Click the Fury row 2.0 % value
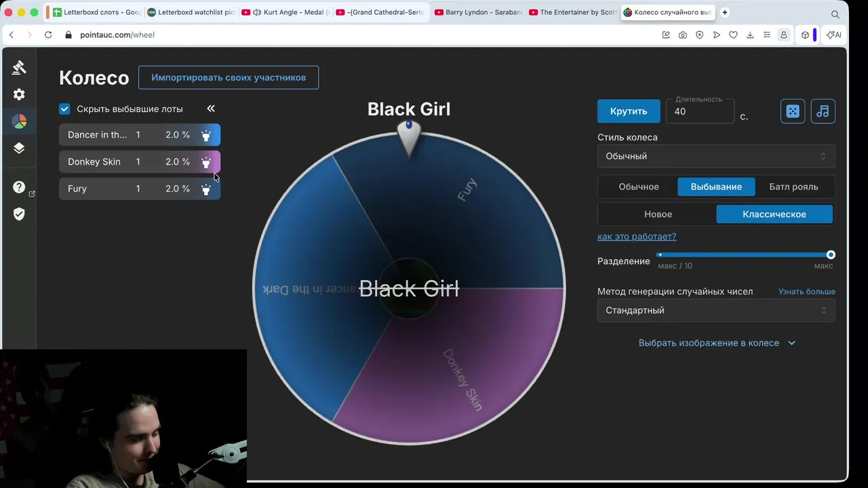This screenshot has height=488, width=868. pyautogui.click(x=178, y=189)
